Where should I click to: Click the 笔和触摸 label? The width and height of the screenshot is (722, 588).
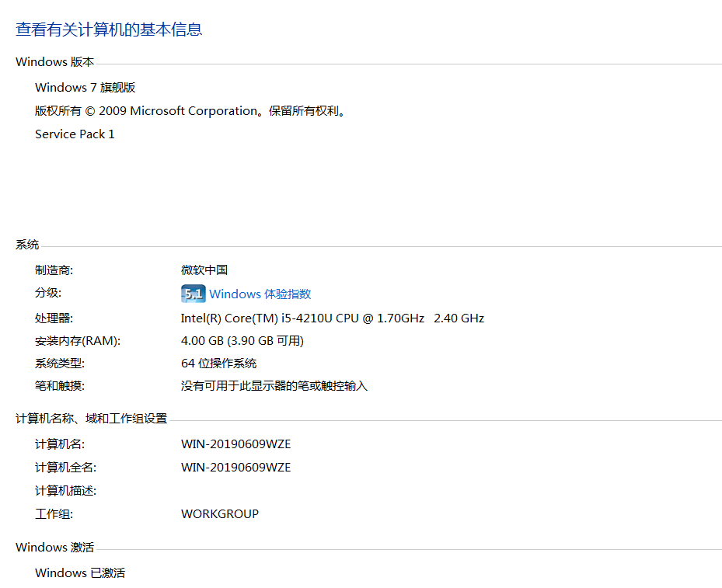[x=60, y=385]
